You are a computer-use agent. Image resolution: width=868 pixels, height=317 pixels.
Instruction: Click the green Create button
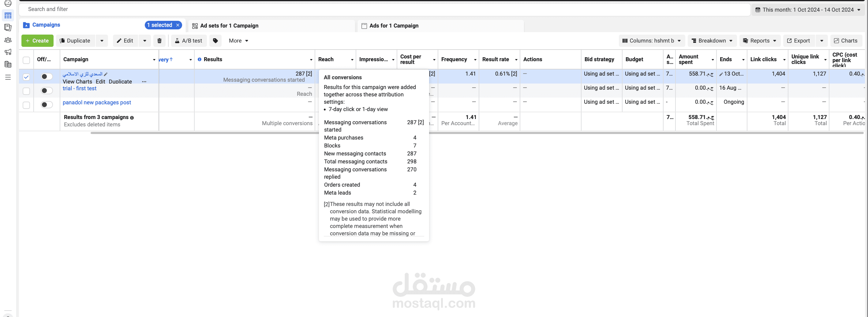click(x=37, y=41)
